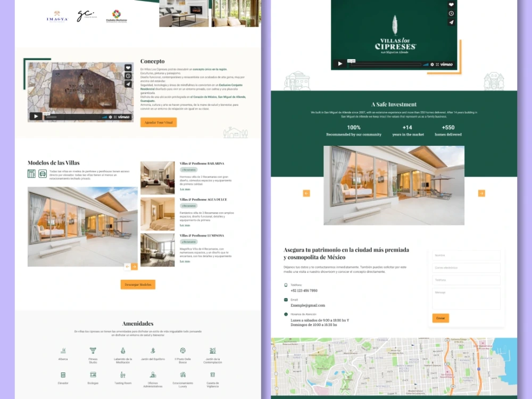532x399 pixels.
Task: Like the Villas los Cipreses video
Action: 451,5
